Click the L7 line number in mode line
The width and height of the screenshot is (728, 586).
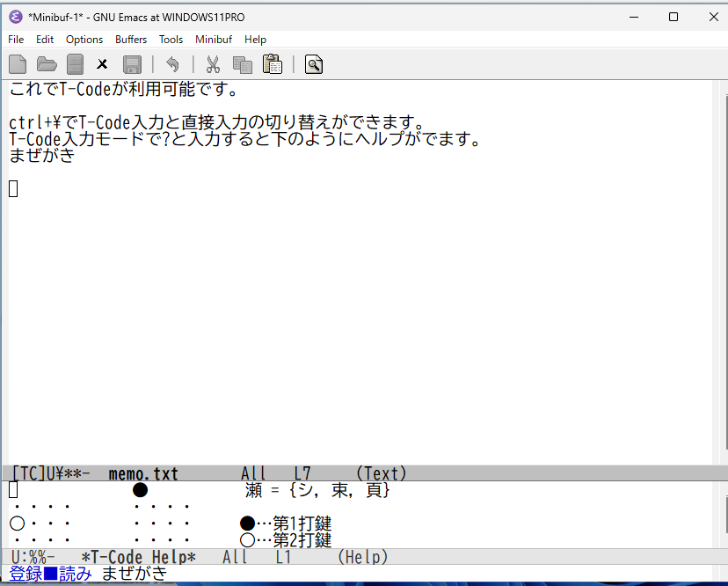[302, 473]
